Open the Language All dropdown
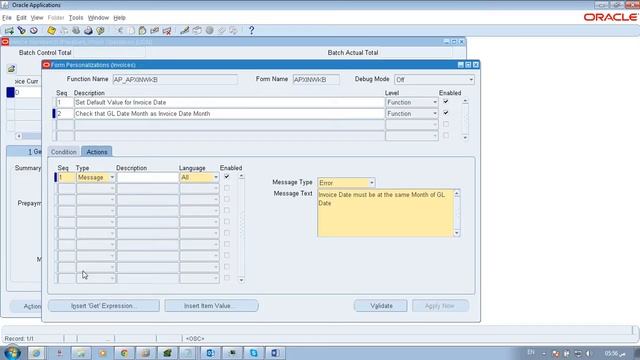The width and height of the screenshot is (640, 360). tap(216, 178)
